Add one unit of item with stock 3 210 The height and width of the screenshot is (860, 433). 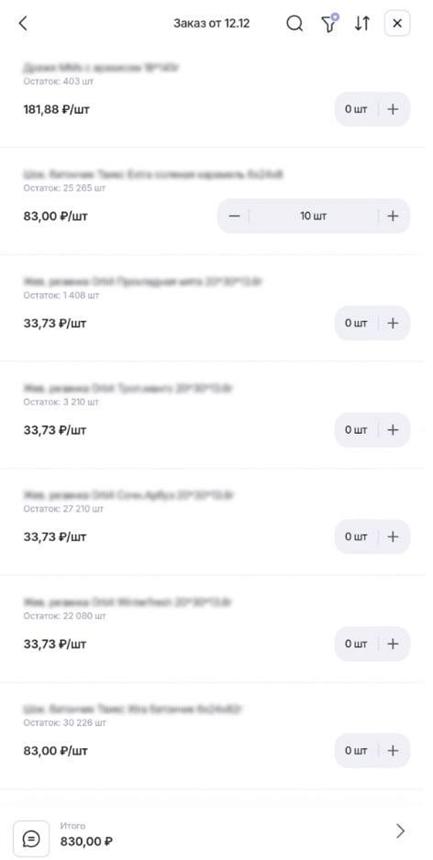click(x=392, y=430)
